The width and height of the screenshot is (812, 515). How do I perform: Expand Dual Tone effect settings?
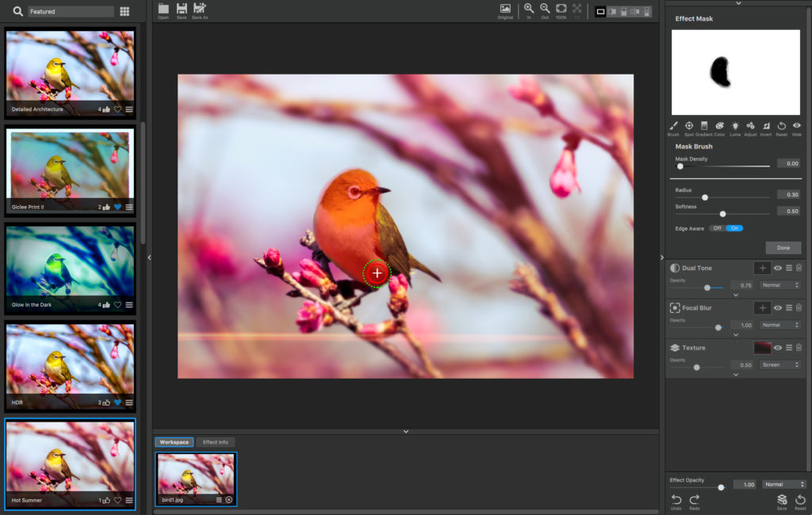(x=736, y=295)
